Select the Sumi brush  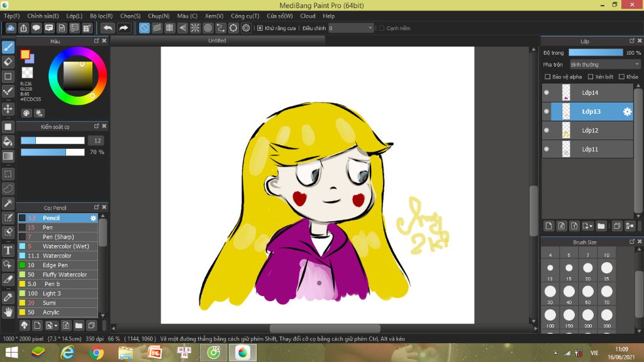coord(57,303)
